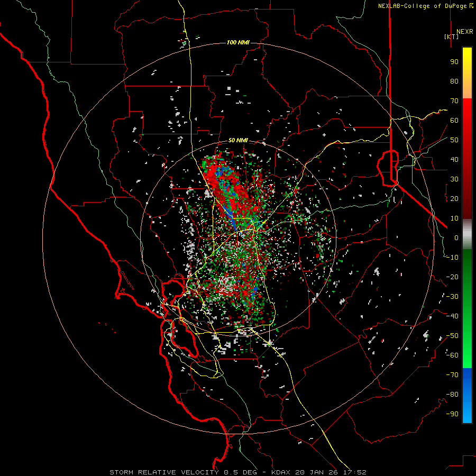Click the -10 value on velocity scale
Screen dimensions: 476x476
coord(452,258)
